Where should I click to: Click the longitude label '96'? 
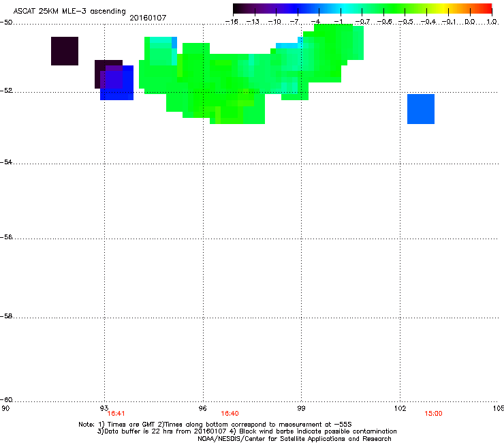coord(203,408)
